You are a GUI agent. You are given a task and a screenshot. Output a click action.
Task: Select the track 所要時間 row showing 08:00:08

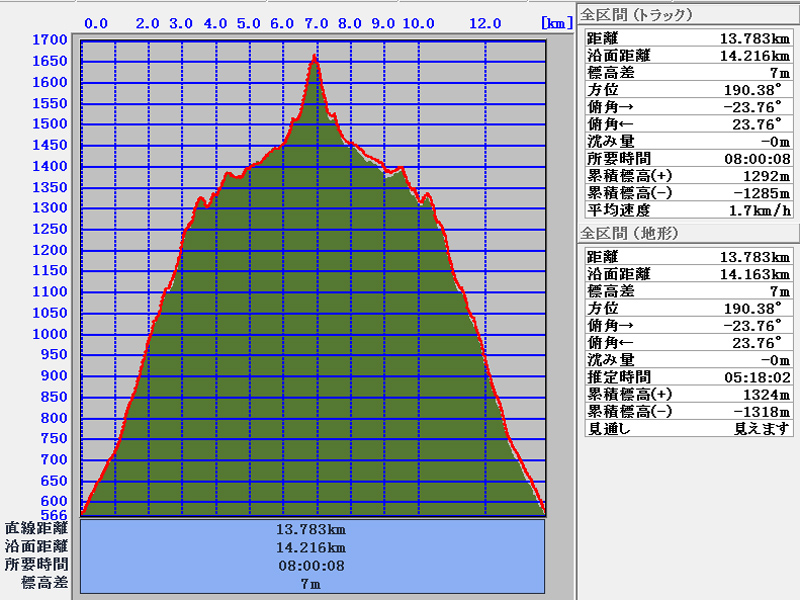point(688,158)
